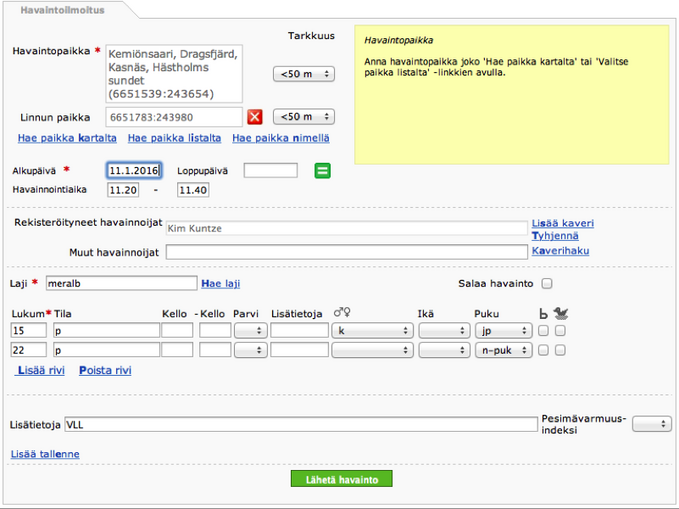Click the red X next to Linnun paikka

(x=255, y=117)
